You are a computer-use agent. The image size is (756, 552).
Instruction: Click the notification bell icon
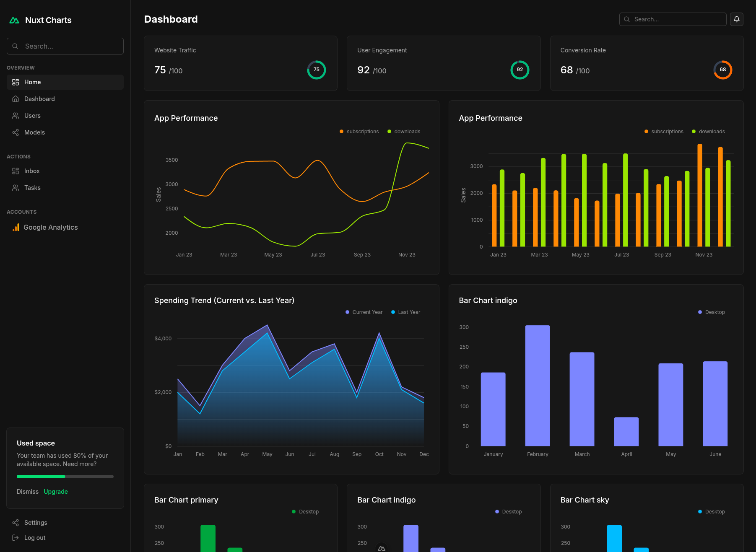[x=737, y=19]
